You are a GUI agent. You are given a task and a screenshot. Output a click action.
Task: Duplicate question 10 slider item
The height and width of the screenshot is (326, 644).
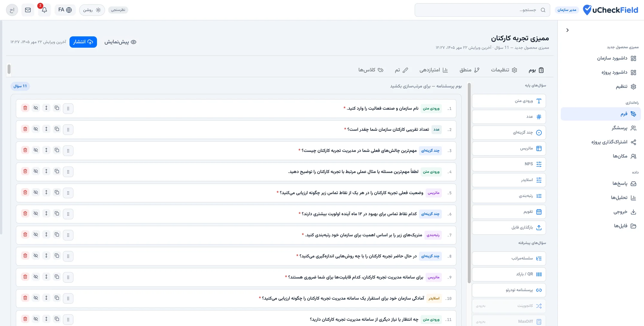pyautogui.click(x=57, y=298)
